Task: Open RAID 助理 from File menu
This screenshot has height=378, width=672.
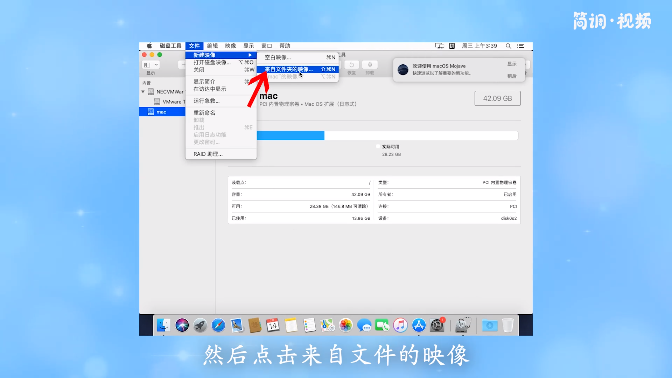Action: click(x=221, y=154)
